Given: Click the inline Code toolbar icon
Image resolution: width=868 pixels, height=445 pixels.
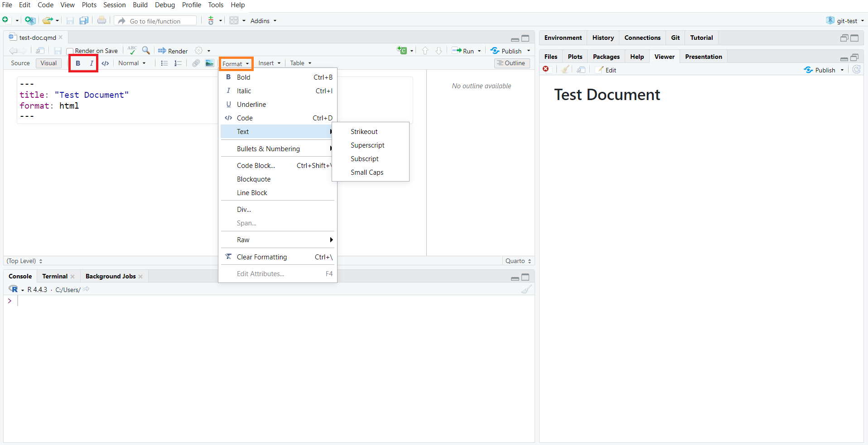Looking at the screenshot, I should [x=105, y=63].
